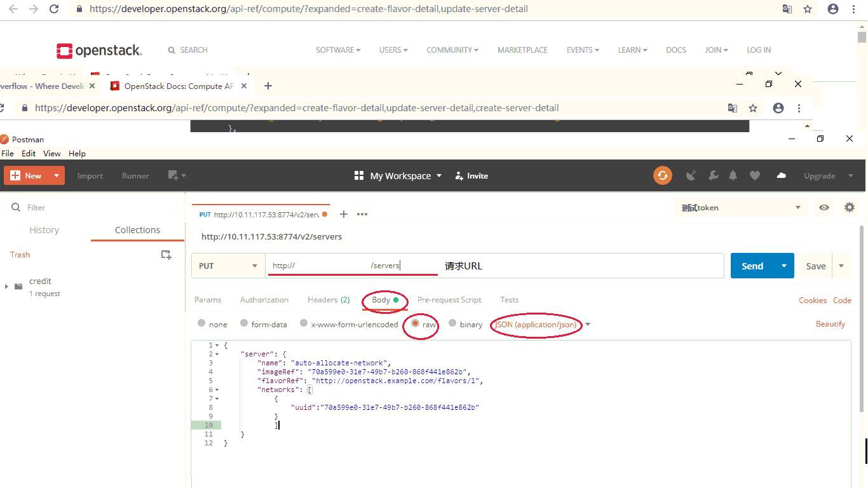The height and width of the screenshot is (488, 868).
Task: Click the SEARCH magnifier on OpenStack site
Action: click(x=172, y=50)
